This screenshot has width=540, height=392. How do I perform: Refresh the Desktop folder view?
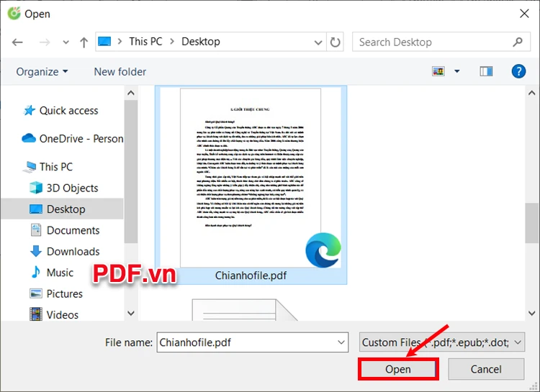[x=335, y=42]
